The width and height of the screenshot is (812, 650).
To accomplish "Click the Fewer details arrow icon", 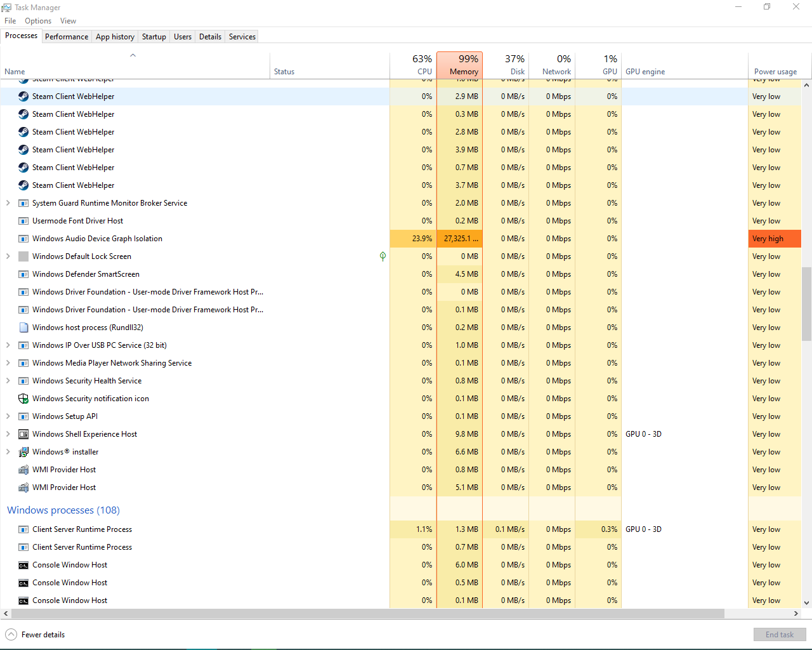I will [x=11, y=635].
